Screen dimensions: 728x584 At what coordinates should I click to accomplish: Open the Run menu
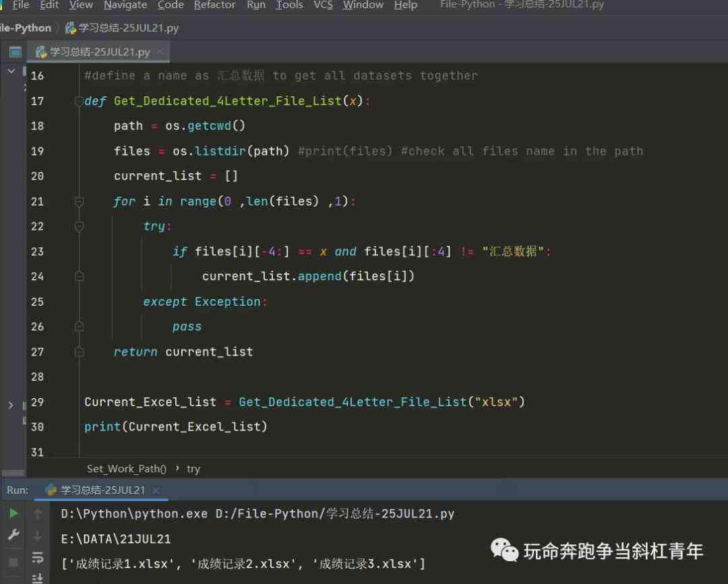256,5
